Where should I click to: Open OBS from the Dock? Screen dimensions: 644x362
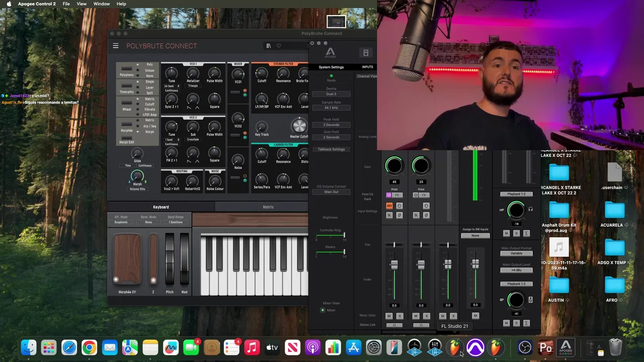(525, 347)
